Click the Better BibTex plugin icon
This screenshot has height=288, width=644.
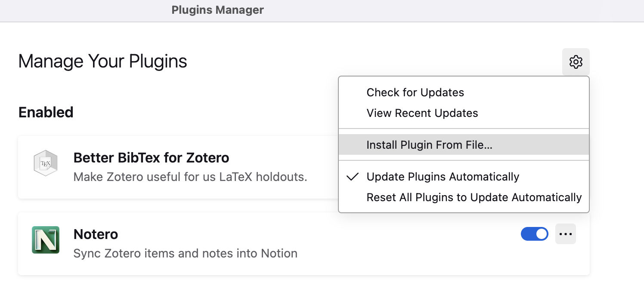tap(45, 163)
